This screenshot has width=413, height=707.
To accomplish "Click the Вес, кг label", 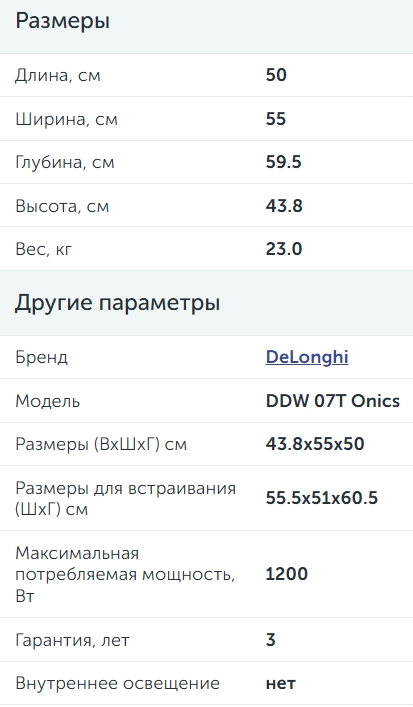I will pos(44,249).
